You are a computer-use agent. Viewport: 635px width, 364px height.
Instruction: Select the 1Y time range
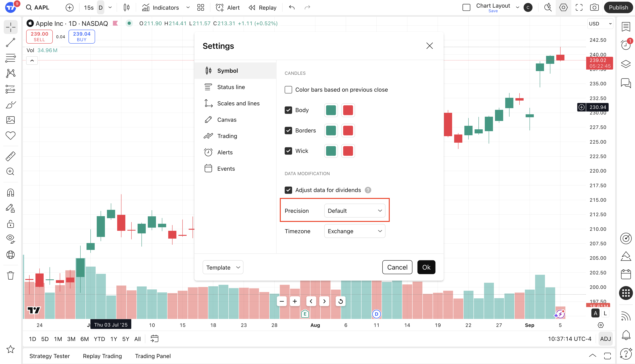tap(114, 339)
